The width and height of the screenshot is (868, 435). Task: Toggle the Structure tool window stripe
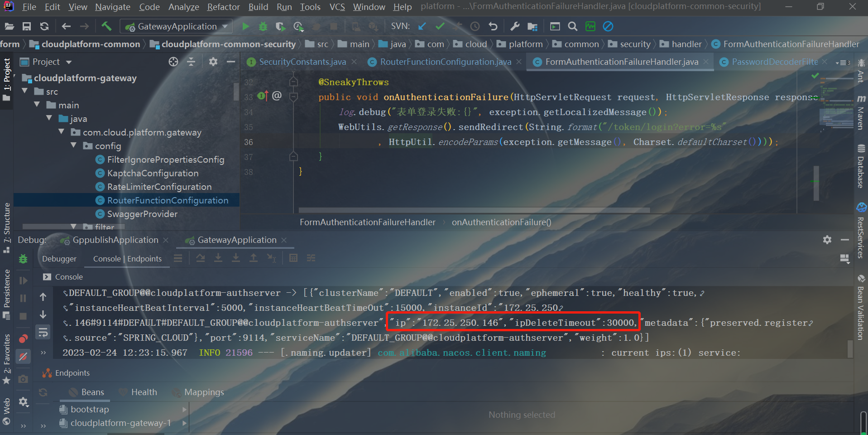[x=7, y=228]
